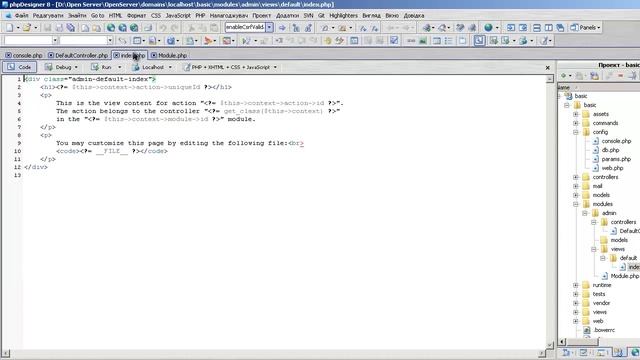This screenshot has height=360, width=640.
Task: Select web.php in the project tree
Action: point(612,168)
